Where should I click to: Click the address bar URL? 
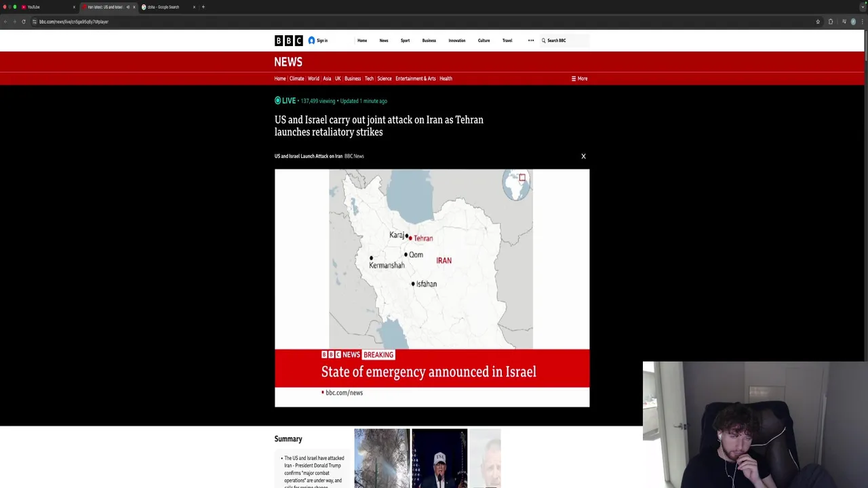[74, 22]
